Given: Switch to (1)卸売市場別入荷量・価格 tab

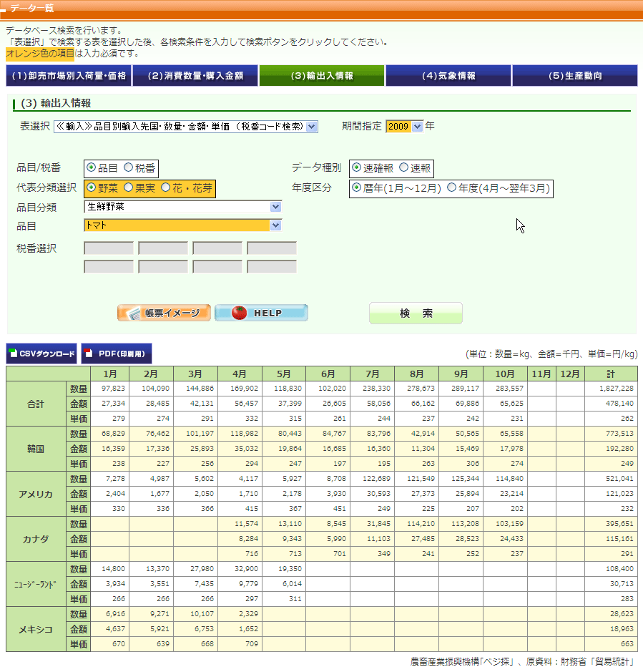Looking at the screenshot, I should click(x=69, y=76).
